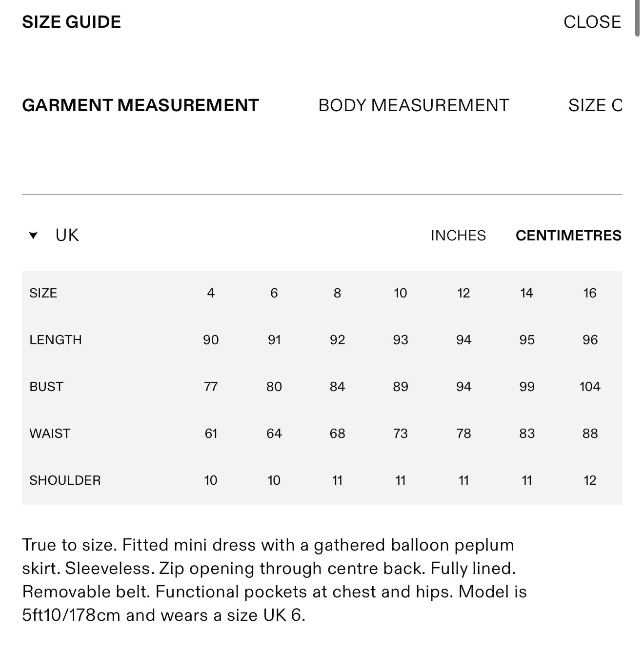Click the SIZE GUIDE heading

click(x=72, y=22)
